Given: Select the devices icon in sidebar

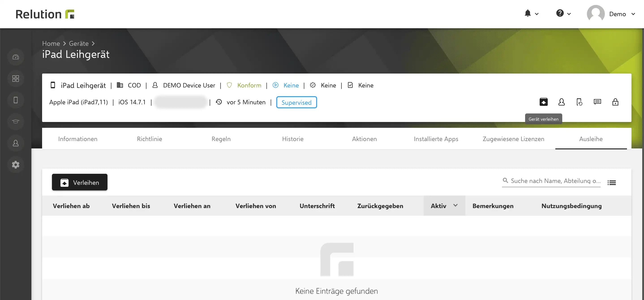Looking at the screenshot, I should (x=15, y=100).
